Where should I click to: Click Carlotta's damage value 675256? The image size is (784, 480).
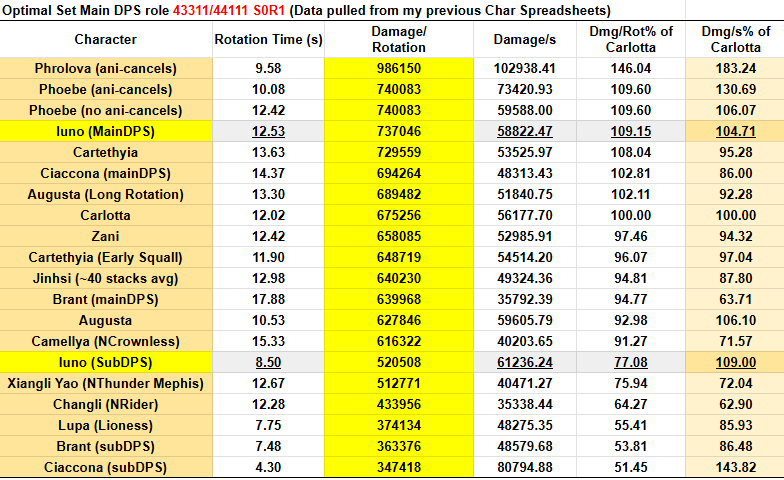click(399, 216)
